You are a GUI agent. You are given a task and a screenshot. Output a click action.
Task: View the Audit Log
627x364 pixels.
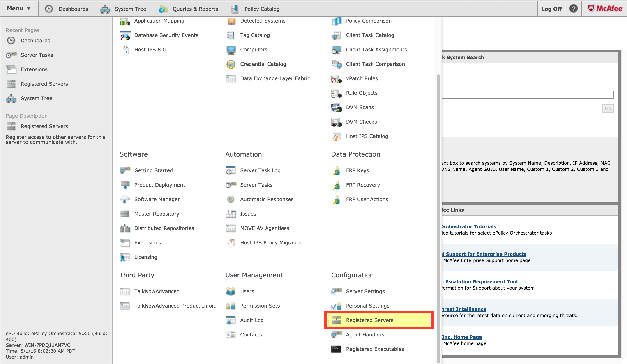point(251,320)
